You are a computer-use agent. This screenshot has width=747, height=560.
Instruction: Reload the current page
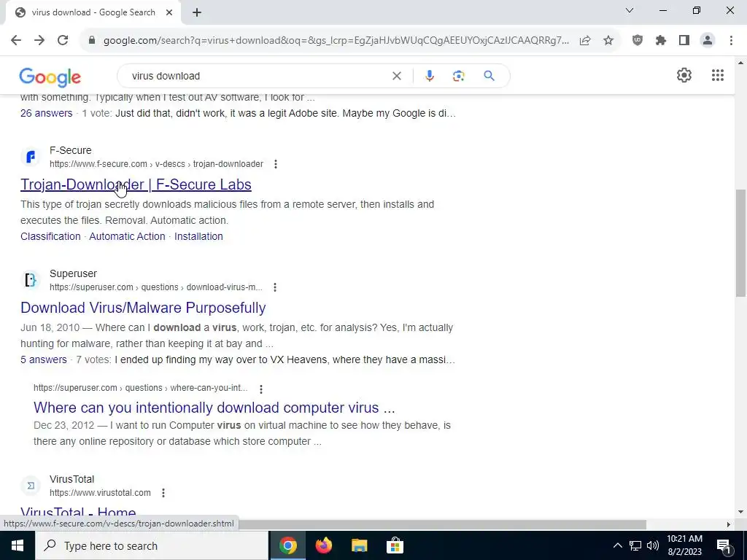[63, 41]
